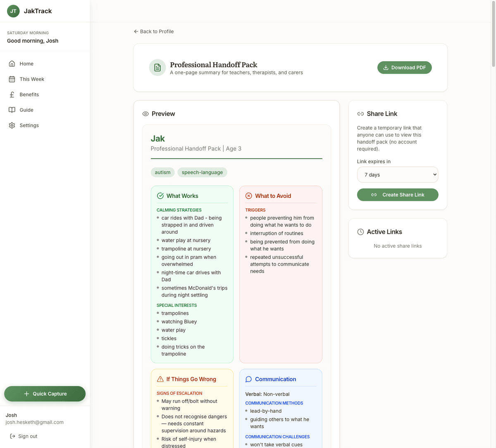Click the Home icon in the sidebar
The width and height of the screenshot is (496, 448).
coord(13,64)
